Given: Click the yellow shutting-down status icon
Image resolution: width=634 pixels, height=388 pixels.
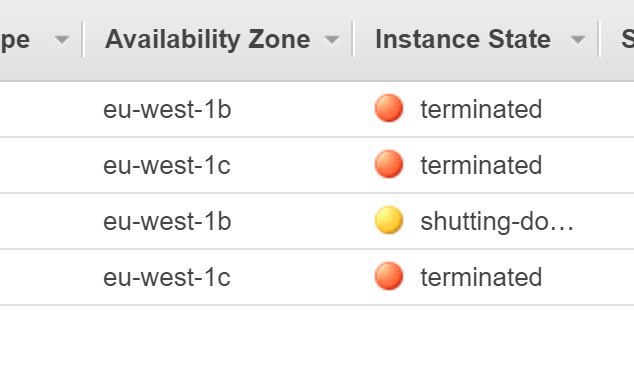Looking at the screenshot, I should 389,220.
